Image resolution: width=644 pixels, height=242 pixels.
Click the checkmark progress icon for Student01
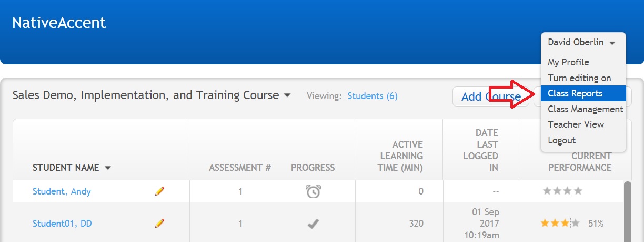[x=313, y=224]
